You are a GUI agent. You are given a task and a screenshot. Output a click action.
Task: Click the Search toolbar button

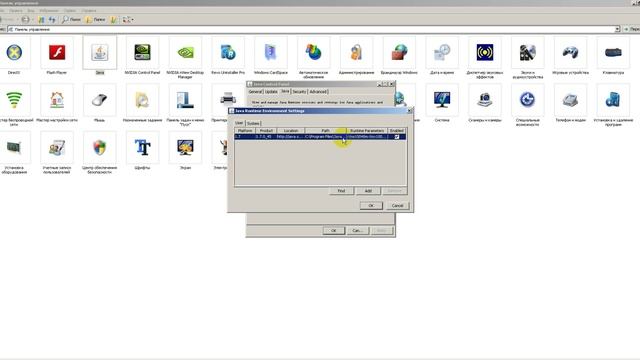pyautogui.click(x=71, y=19)
